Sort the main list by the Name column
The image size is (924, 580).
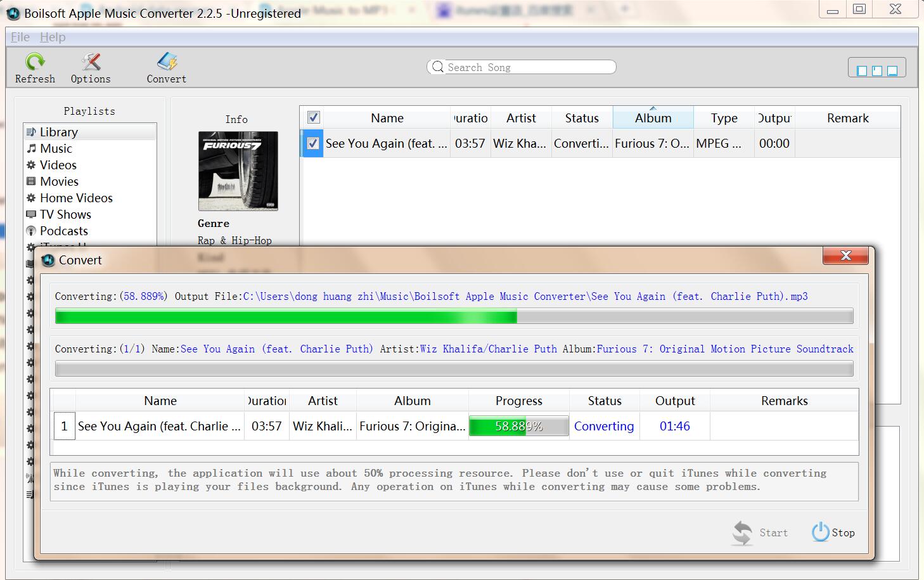click(x=387, y=118)
